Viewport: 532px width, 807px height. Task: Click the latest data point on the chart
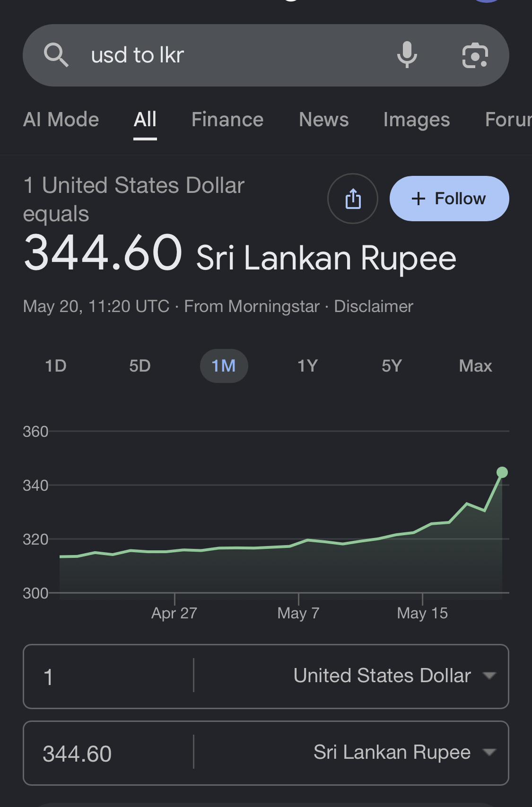click(x=502, y=472)
